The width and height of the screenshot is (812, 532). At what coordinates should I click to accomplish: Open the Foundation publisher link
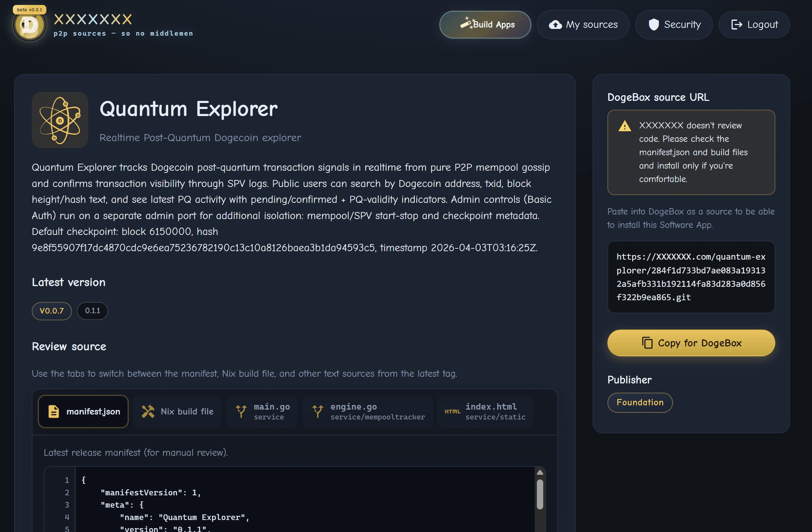640,403
